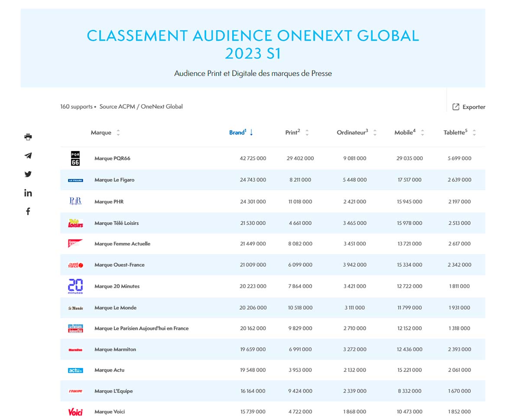This screenshot has width=520, height=420.
Task: Share the ranking on Twitter
Action: coord(28,174)
